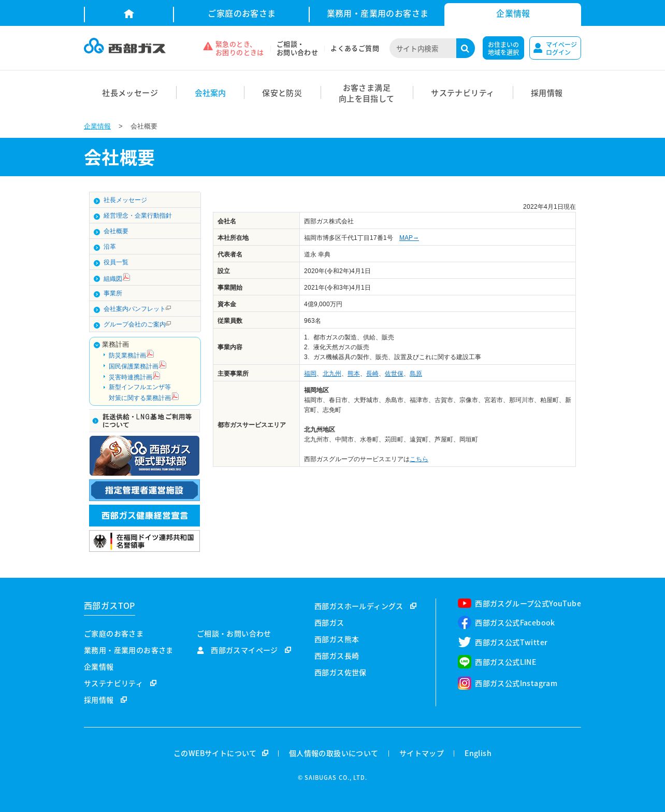This screenshot has height=812, width=665.
Task: Open the Twitter bird icon
Action: click(465, 642)
